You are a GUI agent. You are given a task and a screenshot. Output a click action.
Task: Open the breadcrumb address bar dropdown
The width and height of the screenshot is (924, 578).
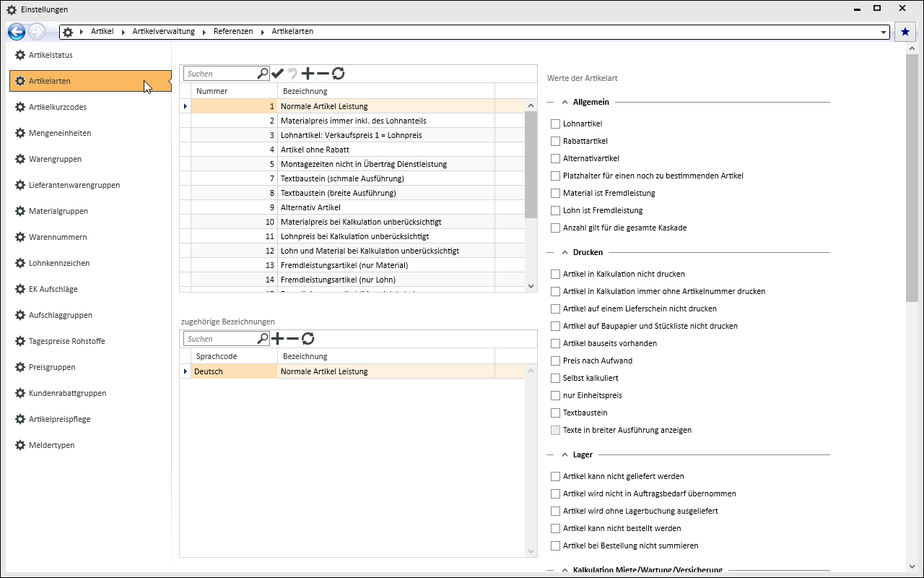click(x=884, y=33)
